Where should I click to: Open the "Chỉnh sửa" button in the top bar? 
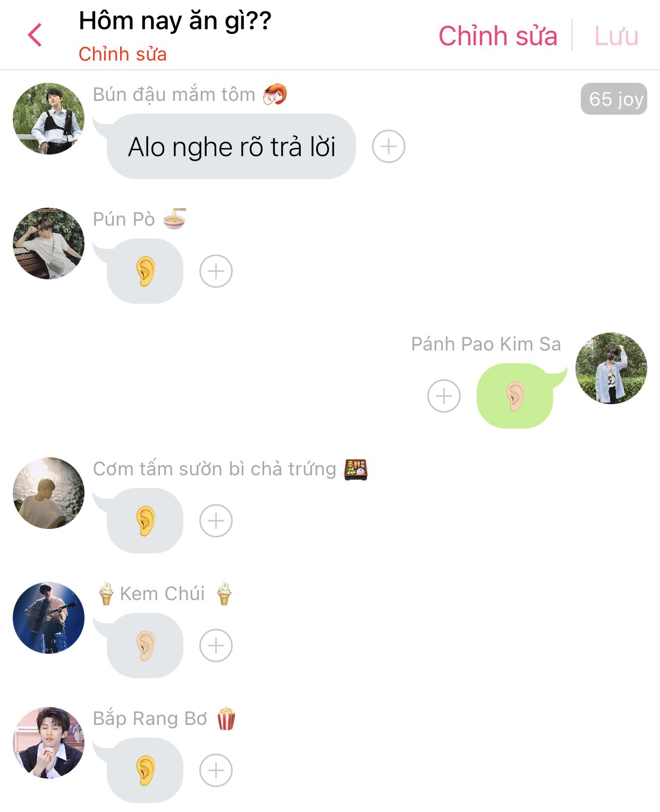pos(497,36)
